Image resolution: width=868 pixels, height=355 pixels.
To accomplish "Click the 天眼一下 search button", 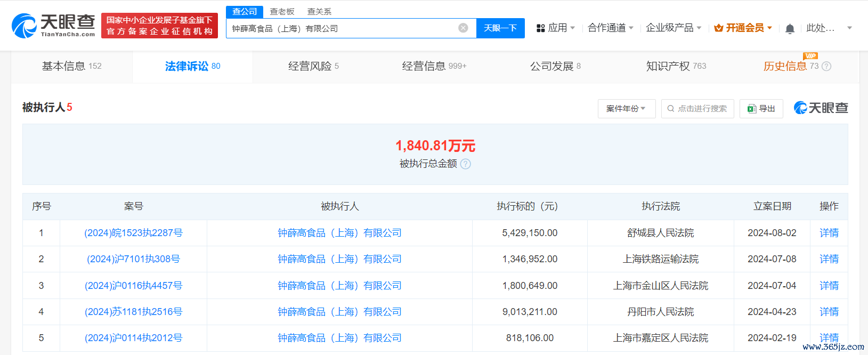I will (x=500, y=28).
